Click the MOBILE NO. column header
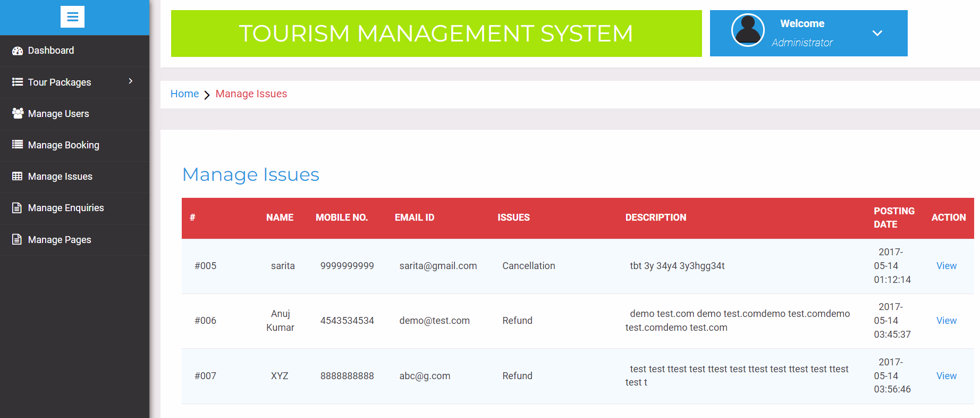Viewport: 980px width, 418px height. 342,218
